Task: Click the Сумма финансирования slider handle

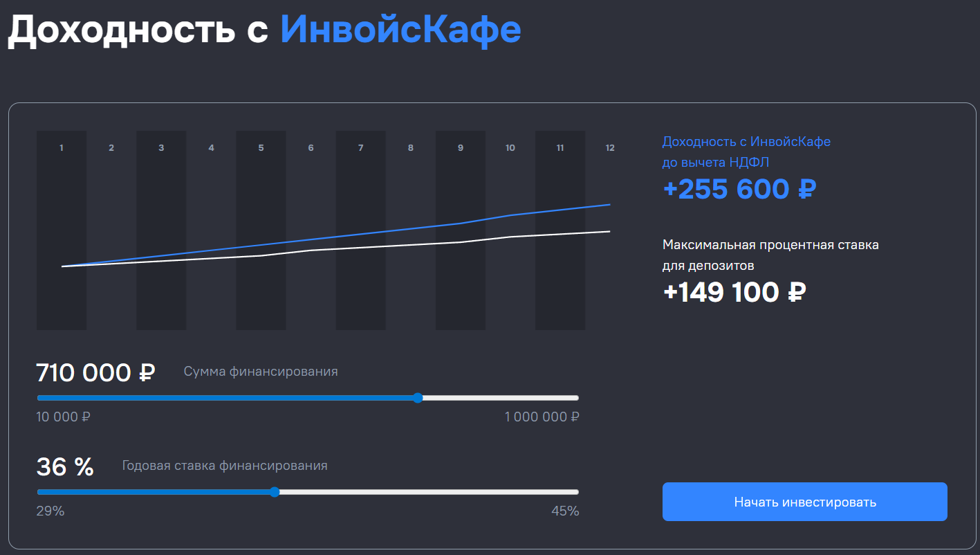Action: (417, 398)
